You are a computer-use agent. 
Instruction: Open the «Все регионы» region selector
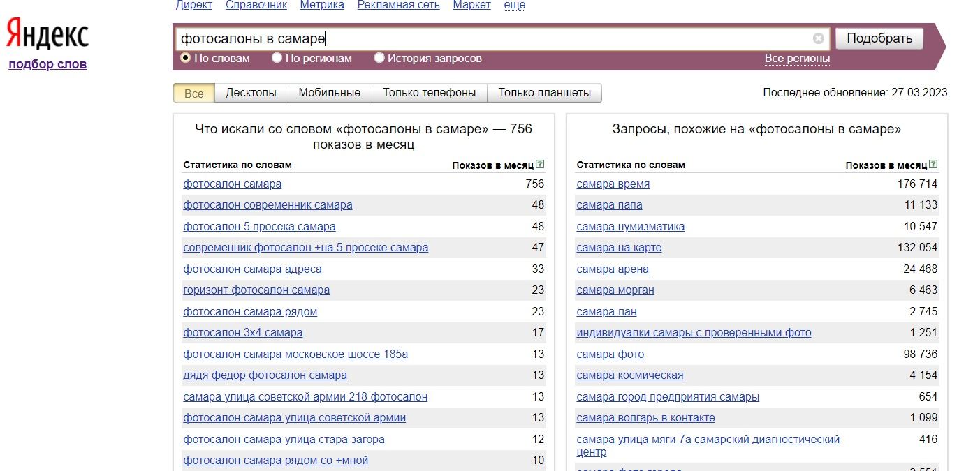pos(797,59)
